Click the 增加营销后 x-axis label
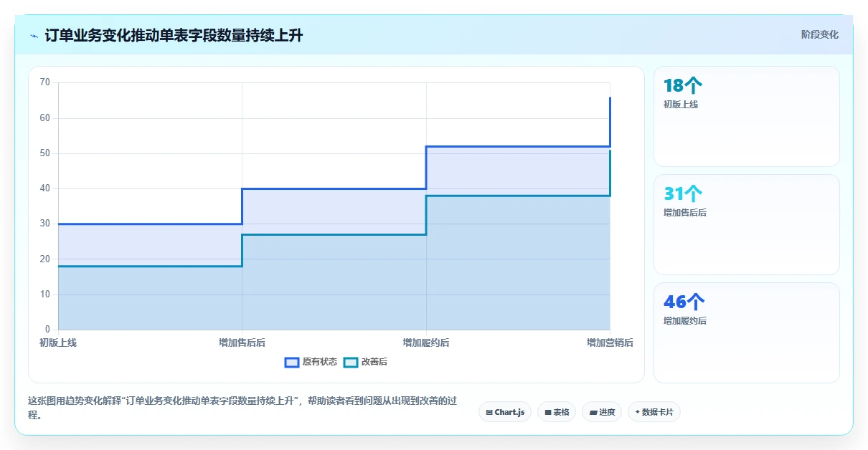This screenshot has height=450, width=868. [610, 343]
